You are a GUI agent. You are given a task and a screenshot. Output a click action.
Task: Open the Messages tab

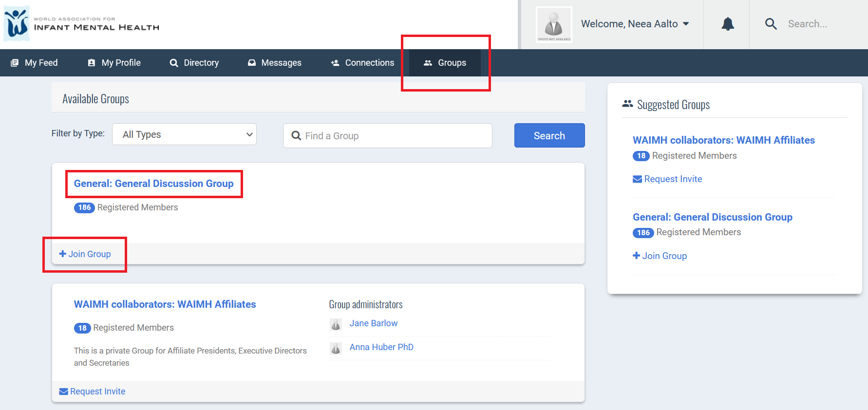tap(275, 63)
